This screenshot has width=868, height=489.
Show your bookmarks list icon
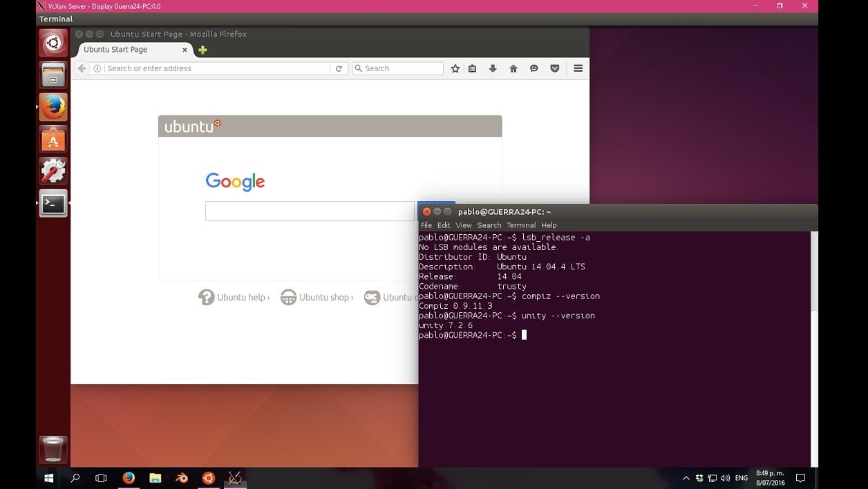coord(473,68)
